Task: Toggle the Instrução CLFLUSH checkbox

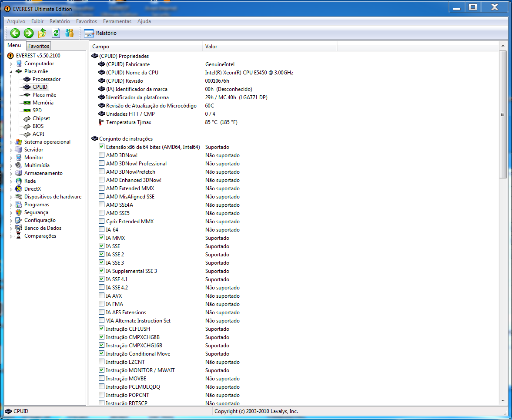Action: coord(101,329)
